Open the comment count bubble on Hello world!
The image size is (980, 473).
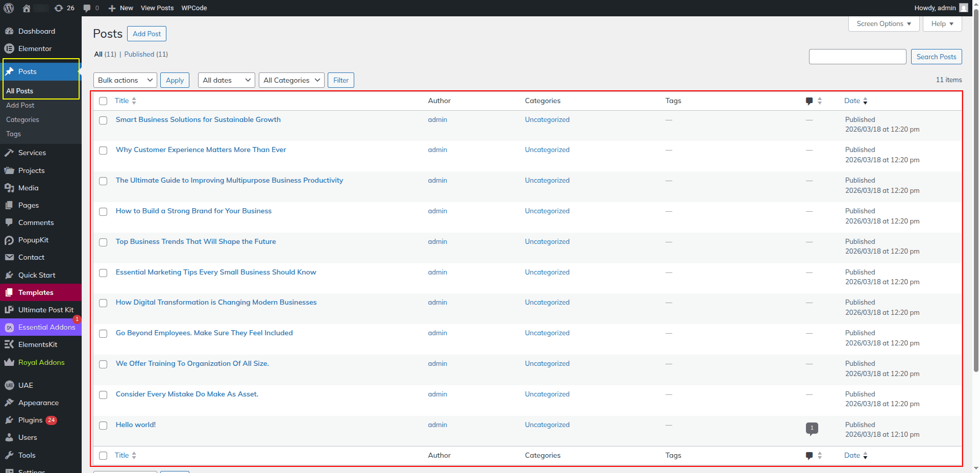point(812,428)
